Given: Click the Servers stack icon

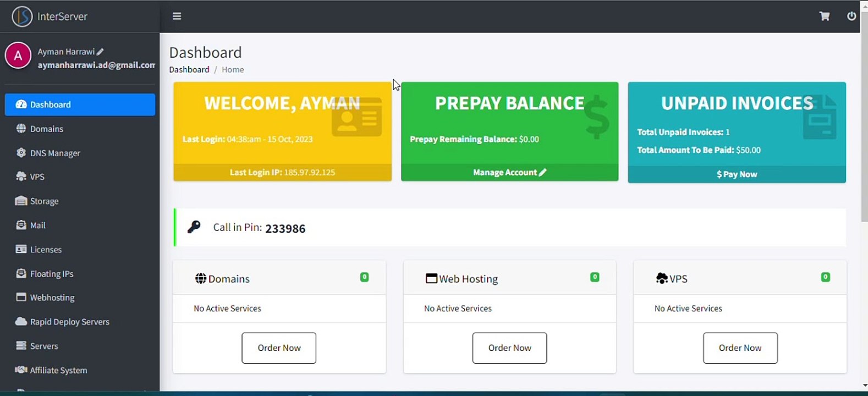Looking at the screenshot, I should point(21,345).
